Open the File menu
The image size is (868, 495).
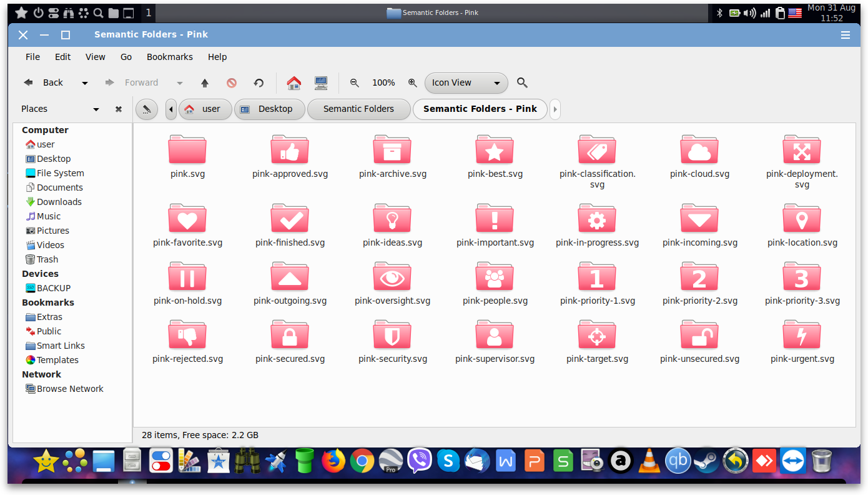[32, 57]
